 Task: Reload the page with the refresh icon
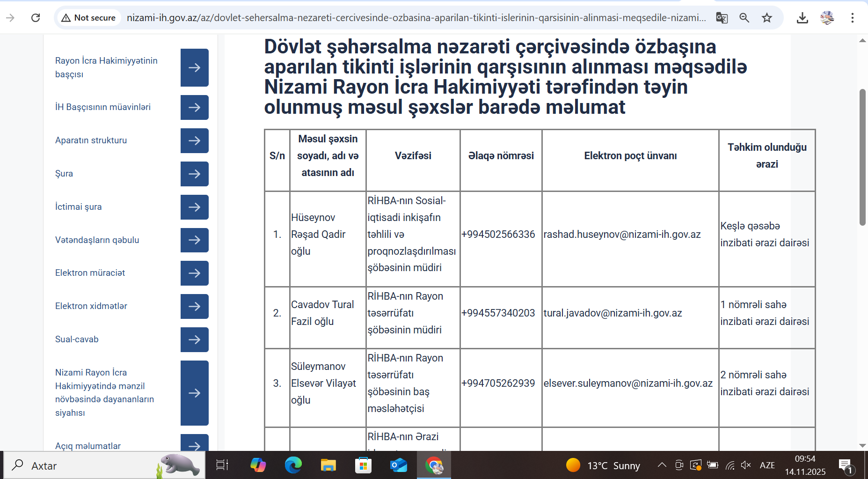(36, 18)
